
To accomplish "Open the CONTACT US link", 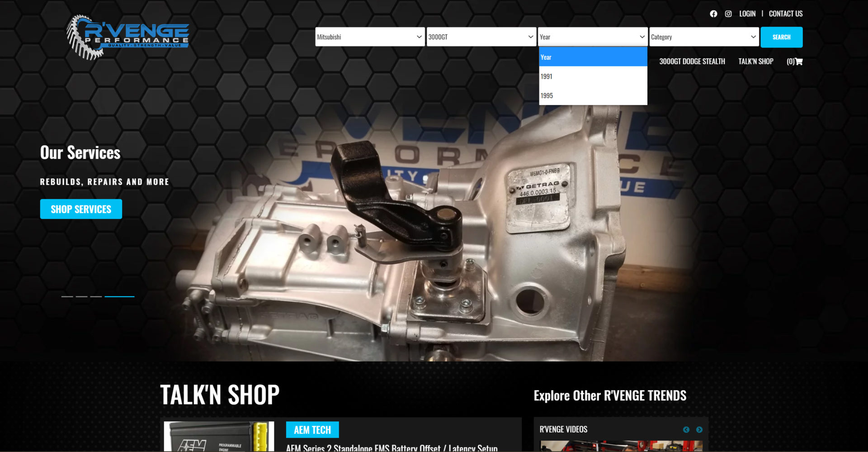I will pyautogui.click(x=786, y=14).
